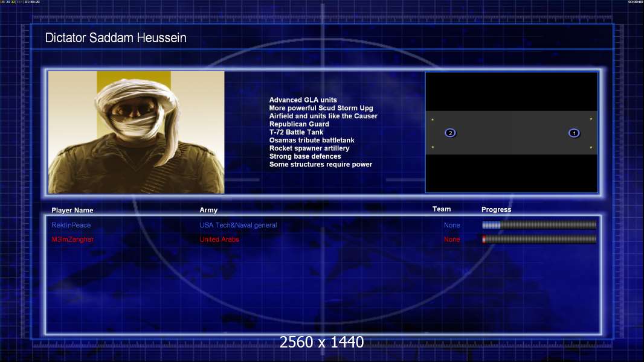Viewport: 644px width, 362px height.
Task: Select player name RektInPeace
Action: [x=71, y=225]
